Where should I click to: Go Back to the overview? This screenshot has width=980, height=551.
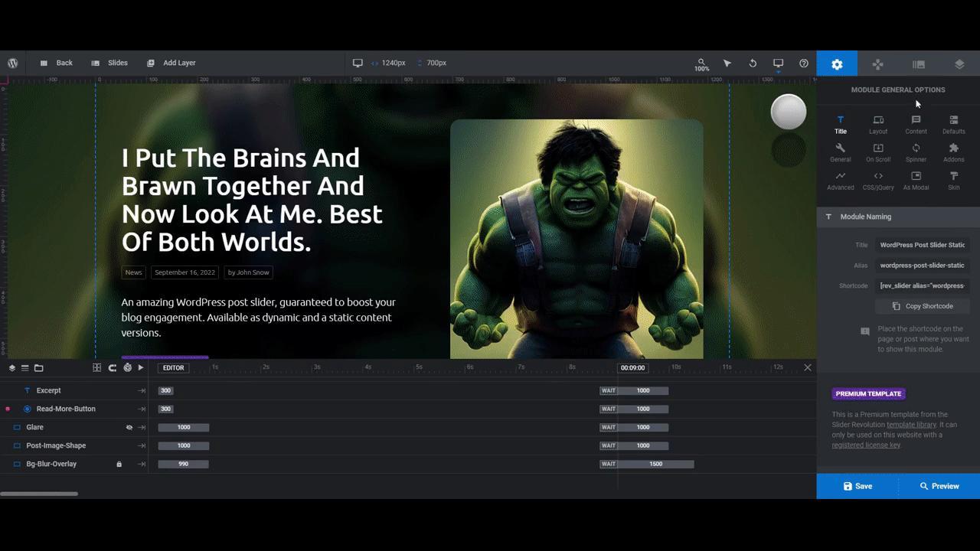[x=56, y=63]
